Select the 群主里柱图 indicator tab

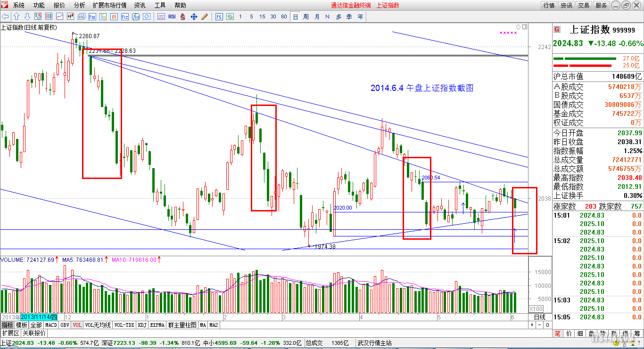point(182,325)
